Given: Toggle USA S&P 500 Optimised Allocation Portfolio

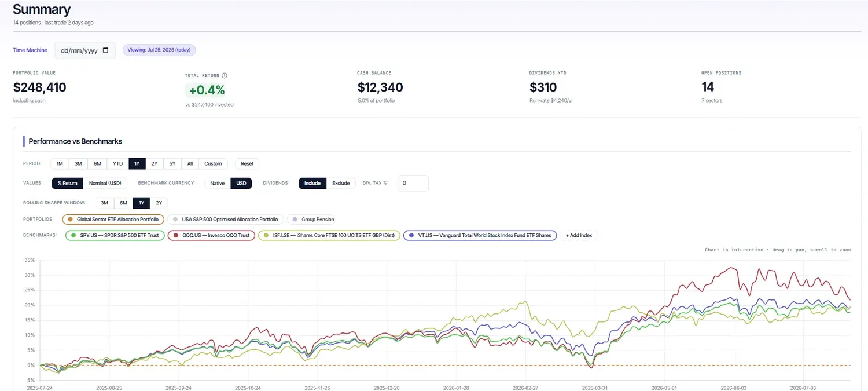Looking at the screenshot, I should click(x=226, y=220).
